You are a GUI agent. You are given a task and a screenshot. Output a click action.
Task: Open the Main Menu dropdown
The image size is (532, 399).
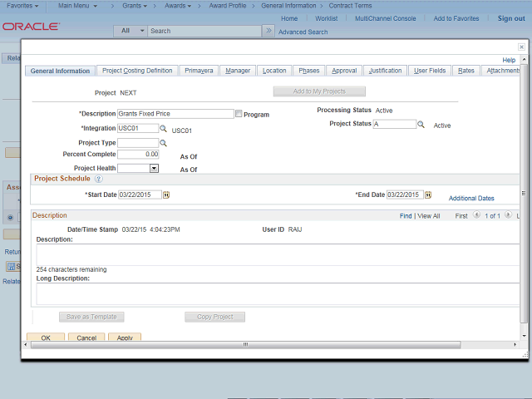[x=77, y=6]
